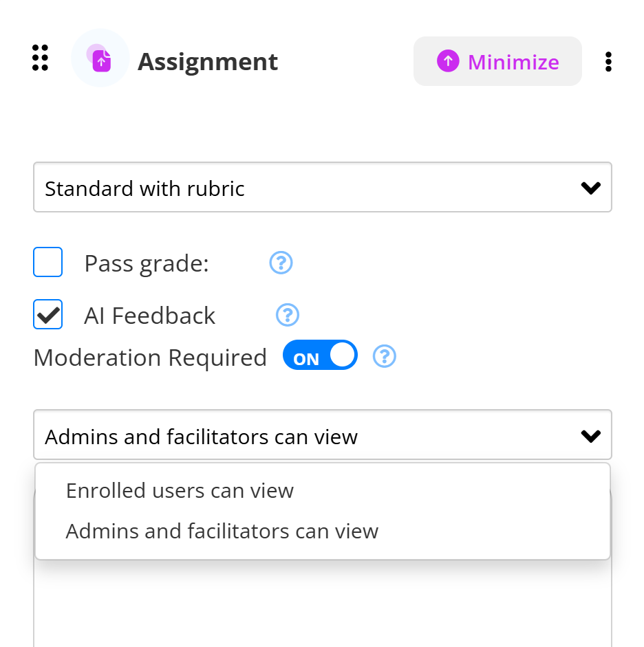644x647 pixels.
Task: Click the help icon next to AI Feedback
Action: click(288, 315)
